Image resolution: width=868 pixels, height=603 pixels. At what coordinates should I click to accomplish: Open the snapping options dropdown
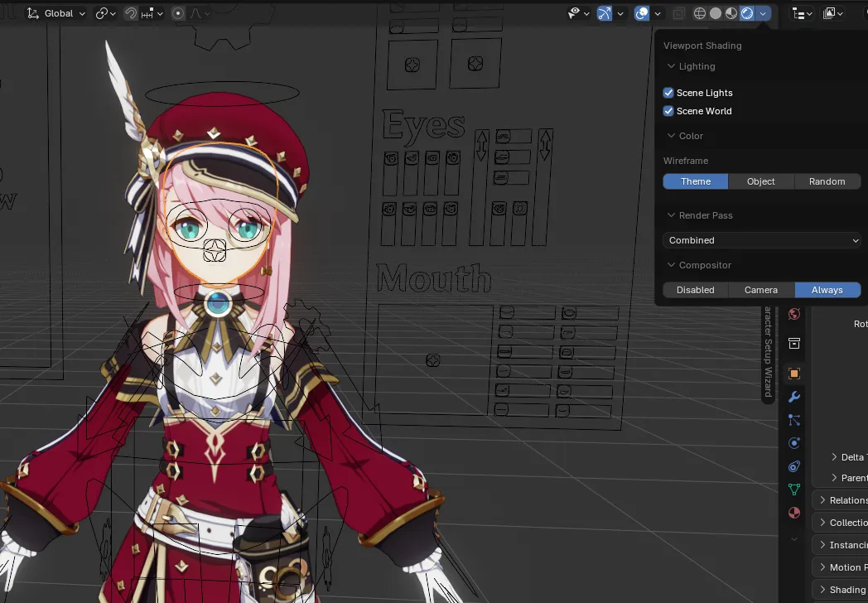(152, 13)
